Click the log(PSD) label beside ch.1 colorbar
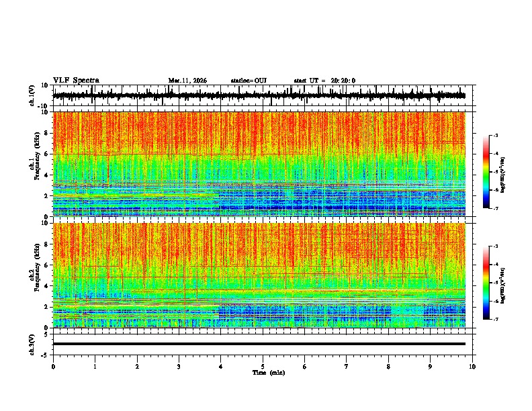This screenshot has width=532, height=411. point(503,175)
